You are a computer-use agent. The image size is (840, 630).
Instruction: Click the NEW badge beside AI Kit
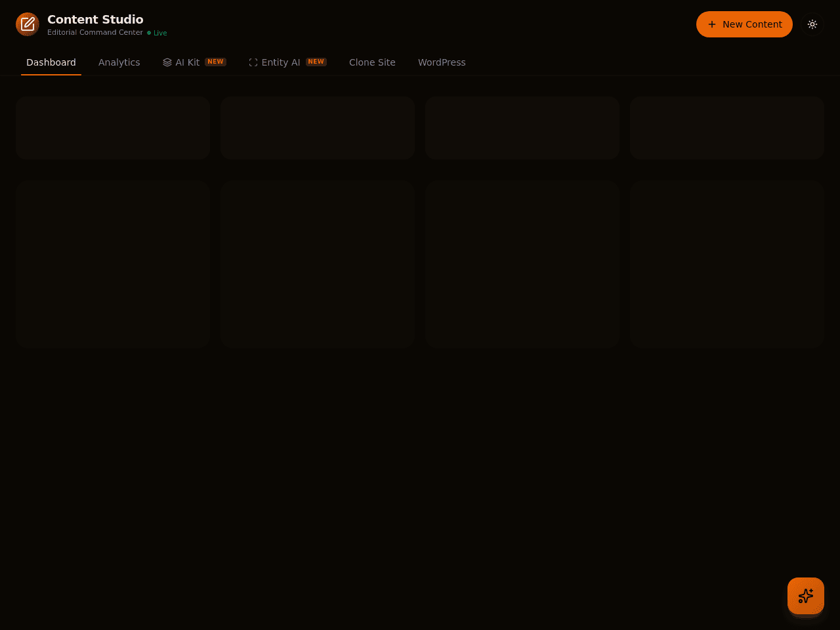click(215, 62)
